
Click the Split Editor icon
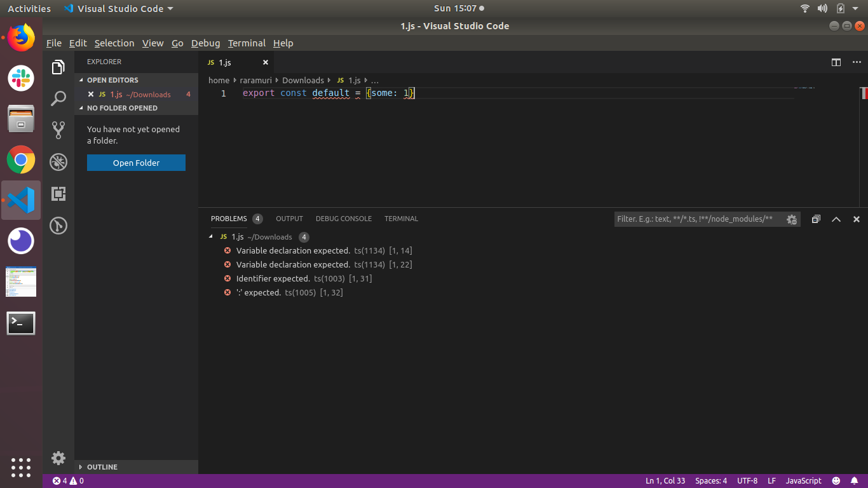pos(836,62)
